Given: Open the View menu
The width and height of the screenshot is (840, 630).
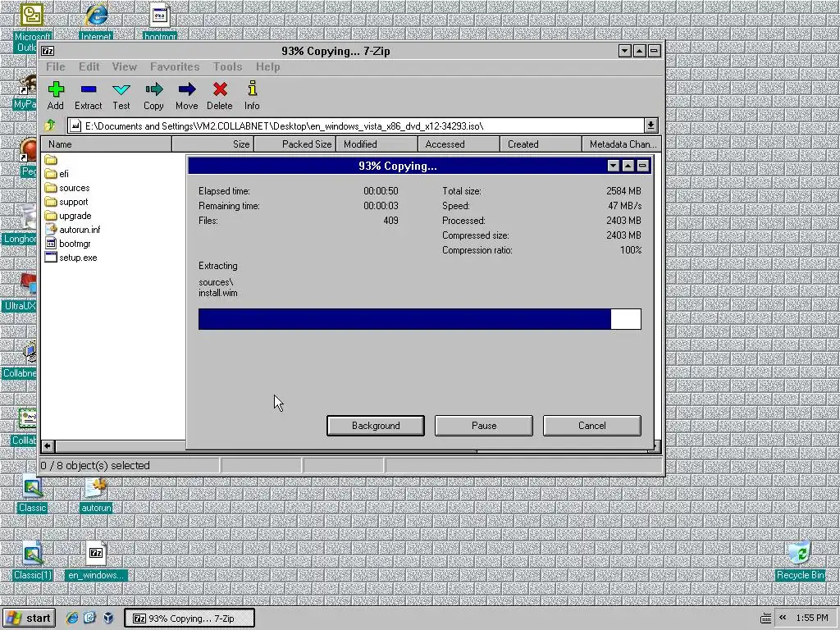Looking at the screenshot, I should pos(125,66).
